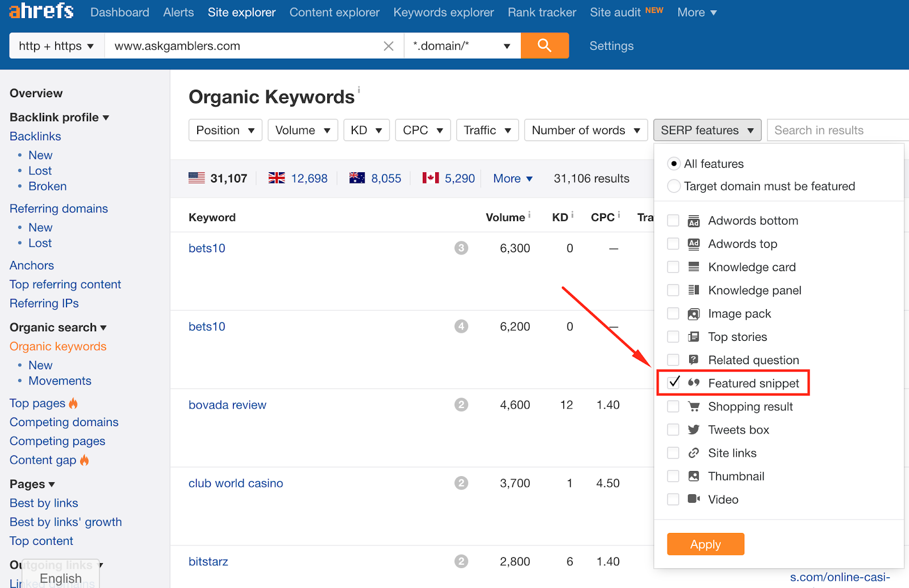The height and width of the screenshot is (588, 909).
Task: Uncheck the Featured snippet checkbox
Action: [674, 383]
